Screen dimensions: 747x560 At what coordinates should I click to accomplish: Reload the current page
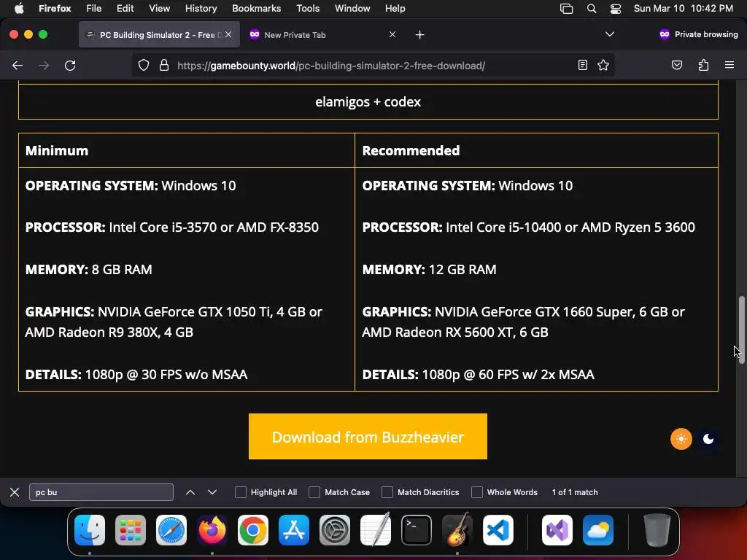(x=70, y=65)
